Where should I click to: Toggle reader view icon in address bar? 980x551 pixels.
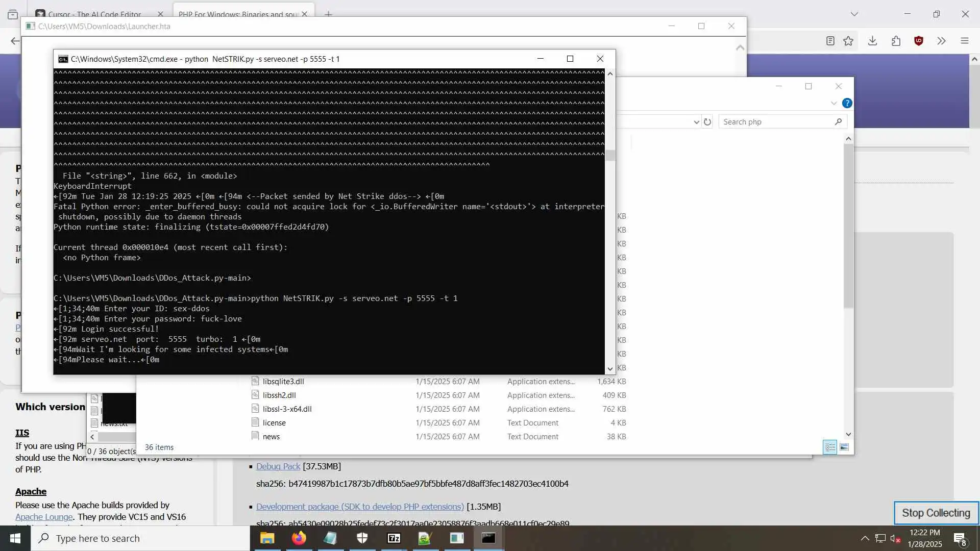tap(830, 41)
